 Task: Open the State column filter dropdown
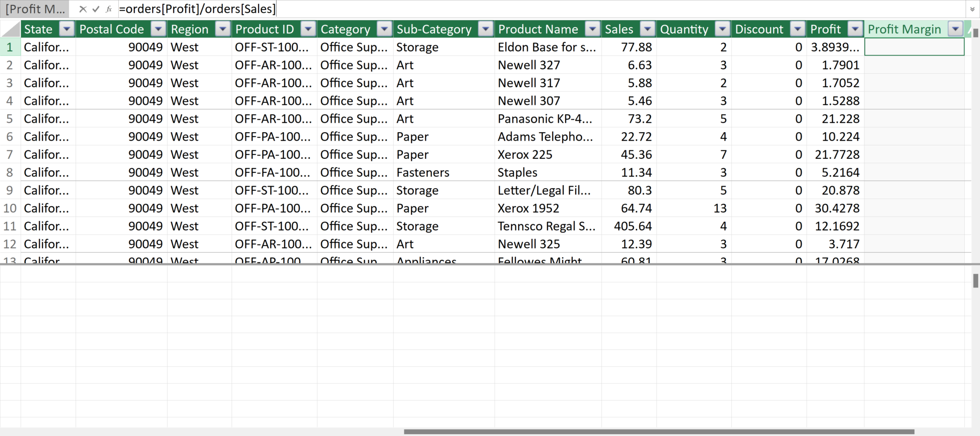(67, 29)
